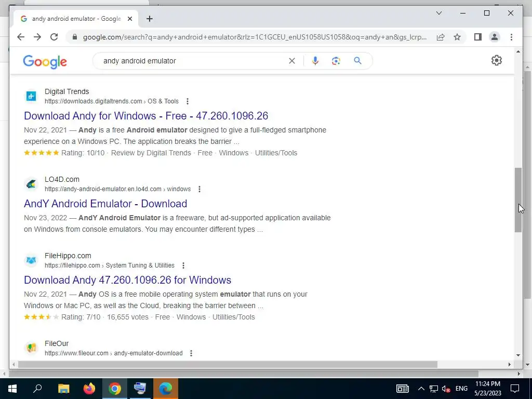The width and height of the screenshot is (532, 399).
Task: Open File Explorer from the taskbar
Action: [x=63, y=389]
